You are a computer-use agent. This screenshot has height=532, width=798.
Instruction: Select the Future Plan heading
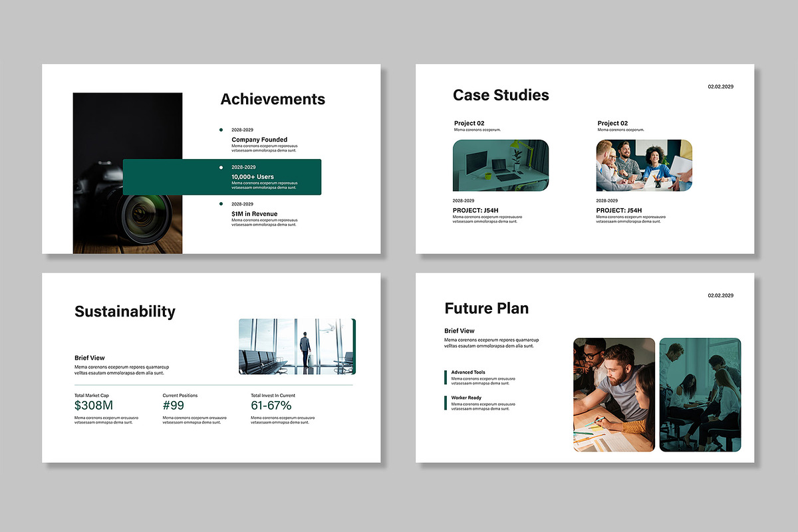487,308
